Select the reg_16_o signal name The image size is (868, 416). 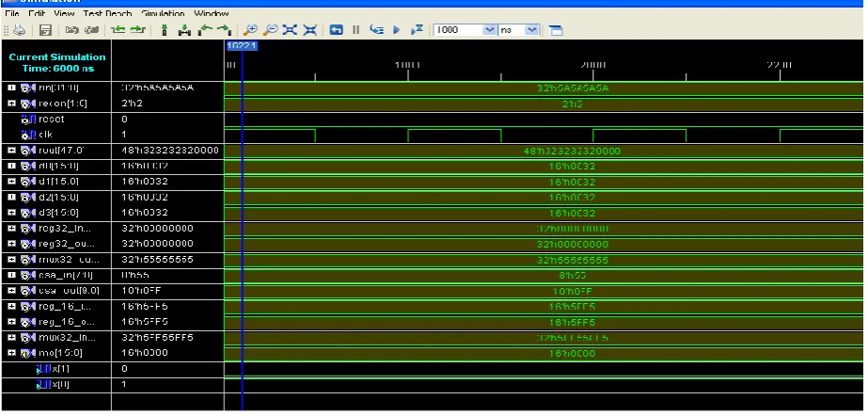tap(66, 322)
